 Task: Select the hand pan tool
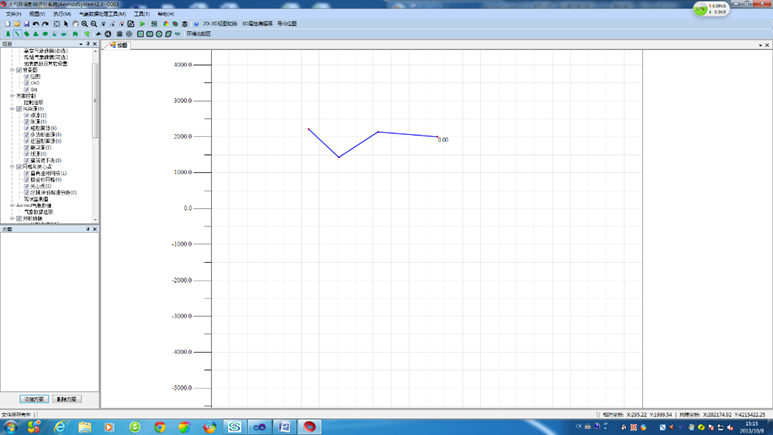(x=75, y=24)
